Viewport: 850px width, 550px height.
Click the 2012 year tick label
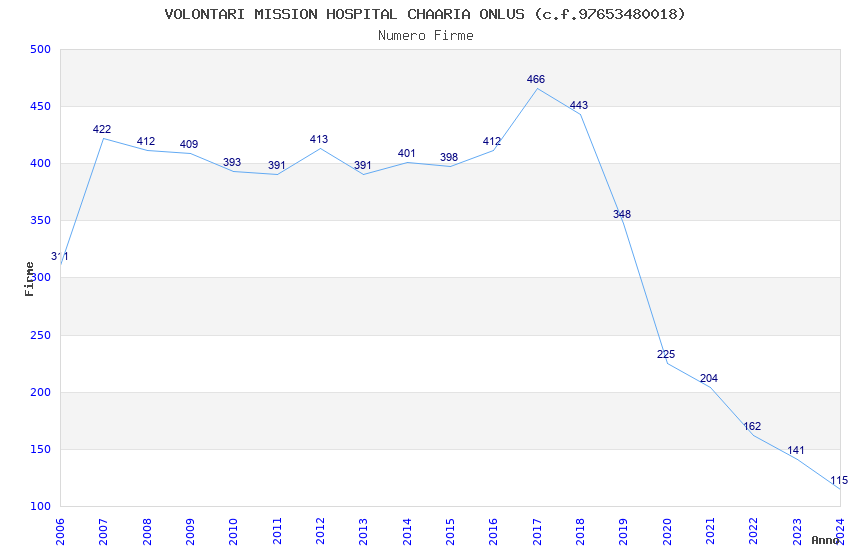tap(320, 531)
